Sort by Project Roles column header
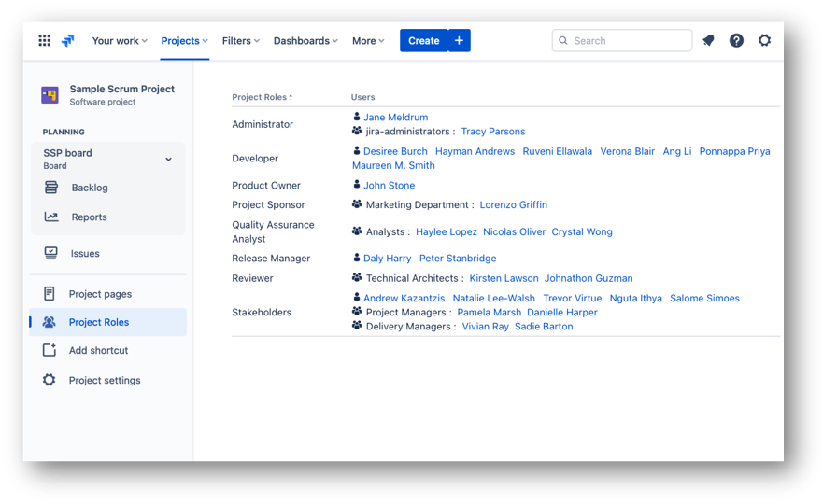Screen dimensions: 823x504 [x=262, y=97]
